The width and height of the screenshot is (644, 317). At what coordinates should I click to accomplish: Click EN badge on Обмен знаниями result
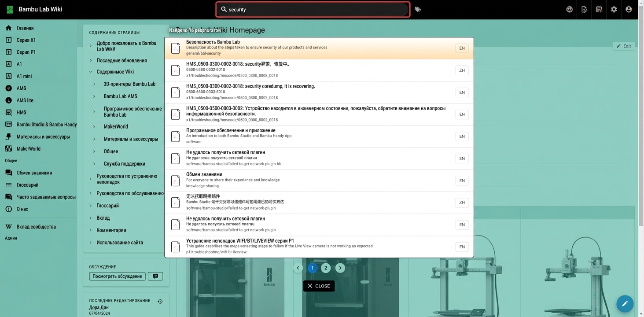click(x=462, y=181)
